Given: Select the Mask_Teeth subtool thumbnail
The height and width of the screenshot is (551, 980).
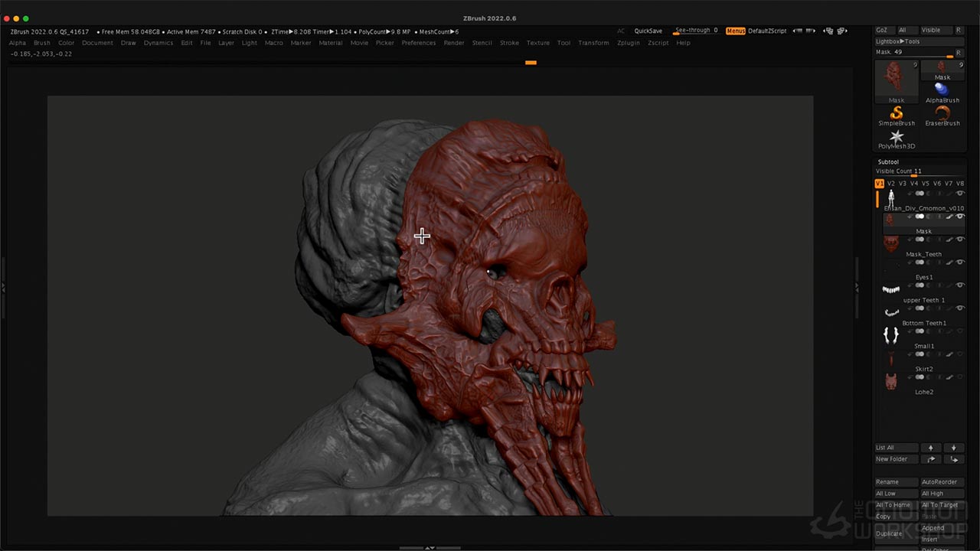Looking at the screenshot, I should (x=891, y=243).
